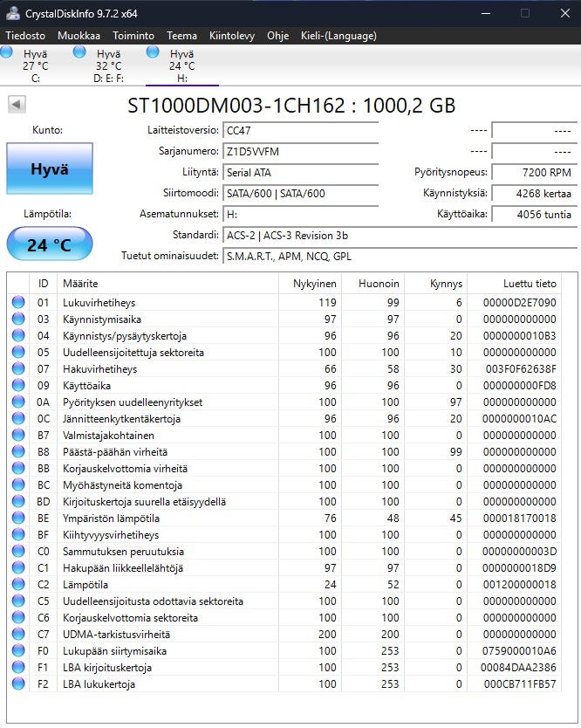Click status orb for Valmistajakohtainen row
581x728 pixels.
point(18,435)
